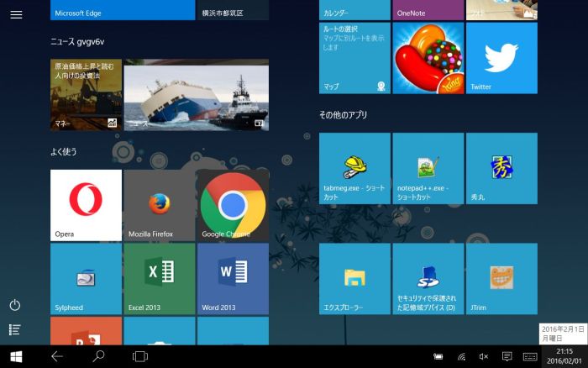This screenshot has height=368, width=588.
Task: Open the ship news story thumbnail
Action: 196,94
